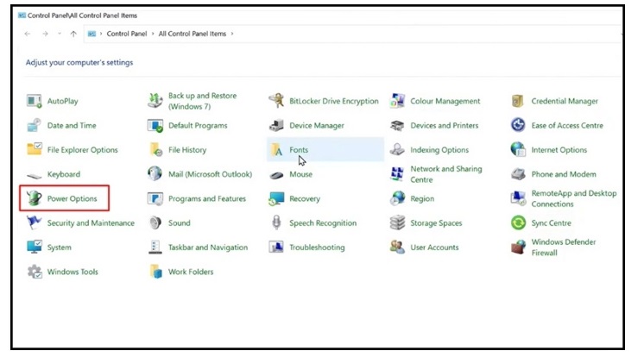The height and width of the screenshot is (357, 644).
Task: Click the Back navigation arrow
Action: coord(28,34)
